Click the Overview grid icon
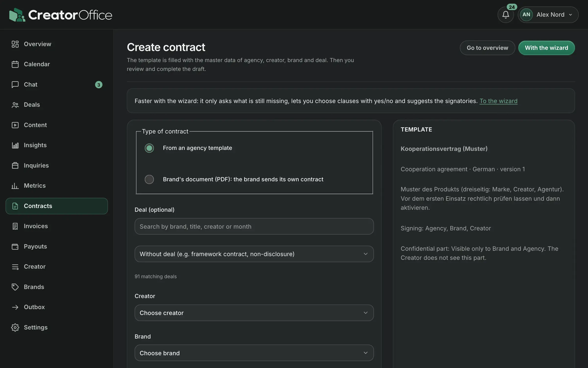This screenshot has width=588, height=368. click(15, 44)
